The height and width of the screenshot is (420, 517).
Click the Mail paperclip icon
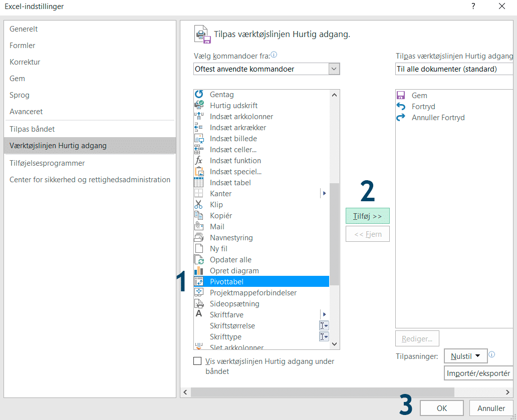pos(199,227)
